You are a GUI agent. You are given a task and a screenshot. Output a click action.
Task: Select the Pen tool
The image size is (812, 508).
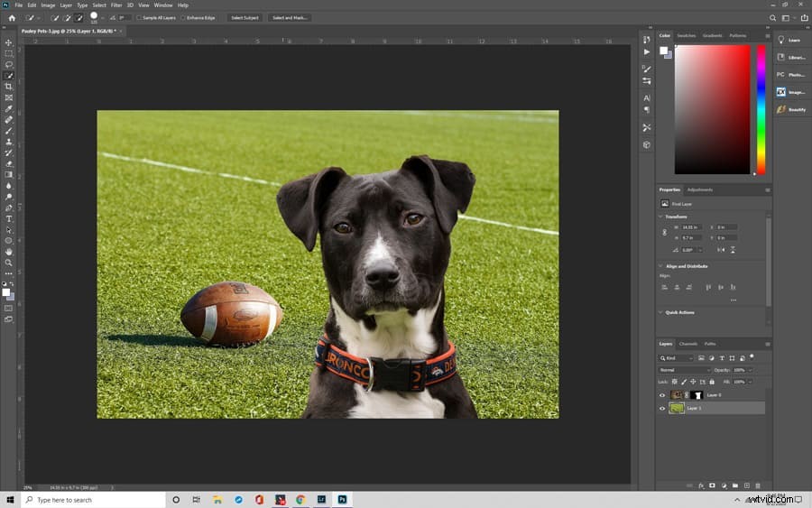pyautogui.click(x=9, y=208)
